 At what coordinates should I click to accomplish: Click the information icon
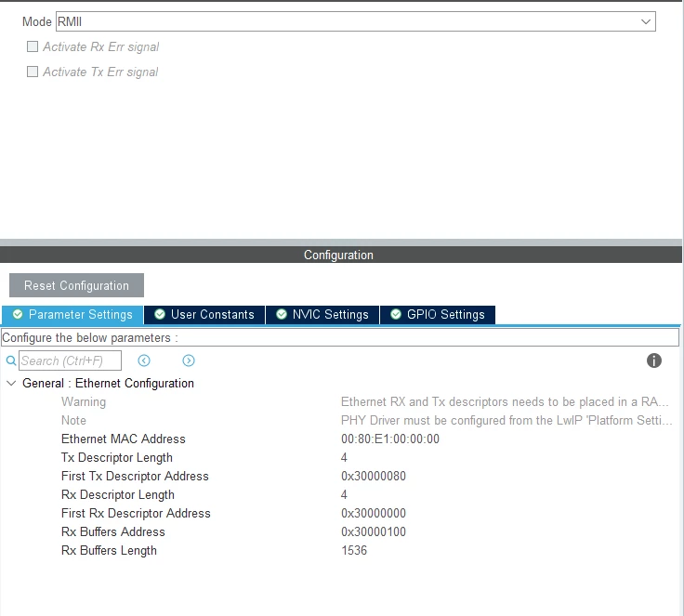[654, 360]
